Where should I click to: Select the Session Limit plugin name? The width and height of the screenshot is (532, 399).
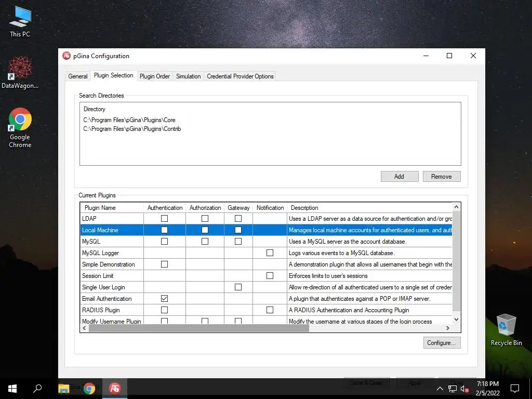[98, 276]
